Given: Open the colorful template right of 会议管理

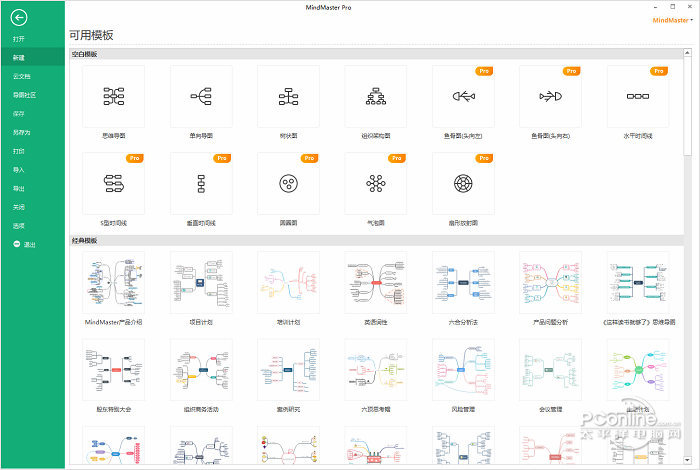Looking at the screenshot, I should [x=638, y=370].
